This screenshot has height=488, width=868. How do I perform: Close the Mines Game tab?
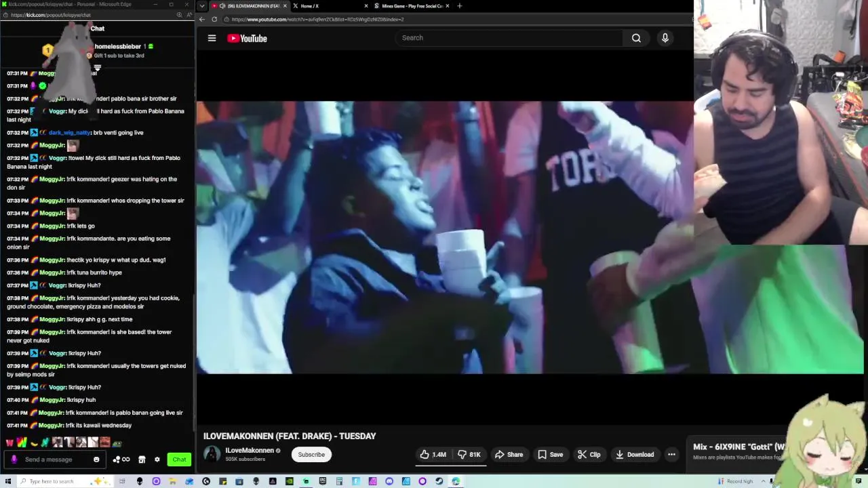[448, 6]
